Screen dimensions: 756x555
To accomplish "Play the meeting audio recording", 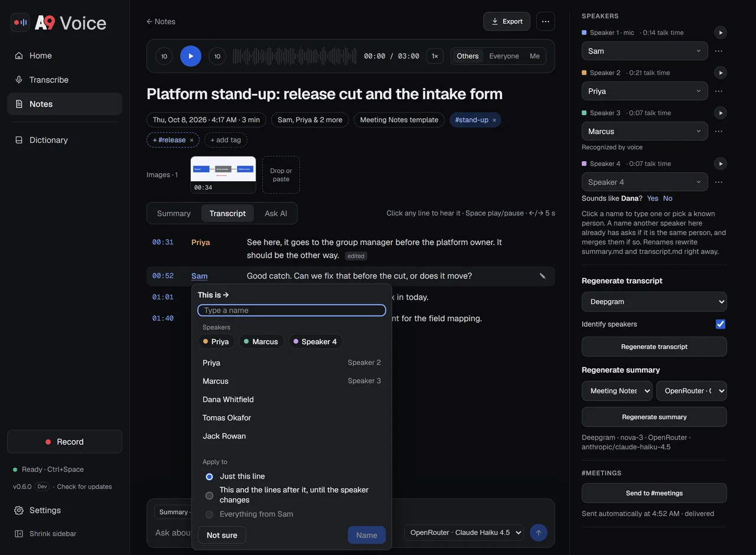I will pos(191,56).
